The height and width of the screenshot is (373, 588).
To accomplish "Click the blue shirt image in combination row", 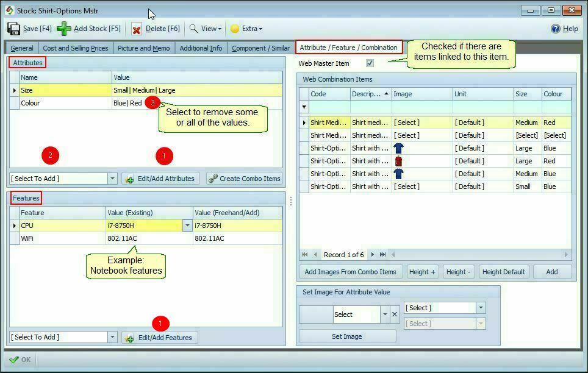I will pyautogui.click(x=399, y=147).
